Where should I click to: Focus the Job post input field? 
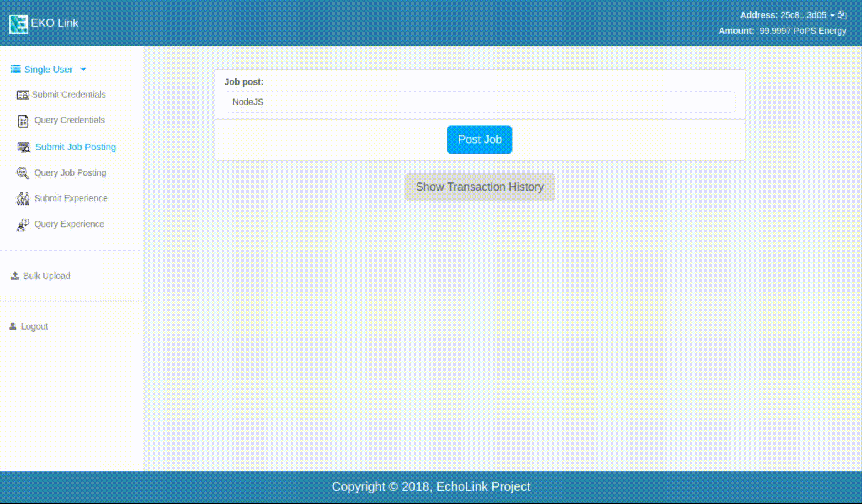(x=480, y=102)
